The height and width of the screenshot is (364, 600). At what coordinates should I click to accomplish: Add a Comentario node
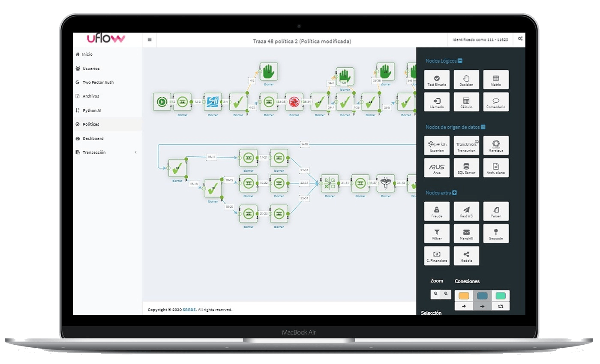point(496,101)
